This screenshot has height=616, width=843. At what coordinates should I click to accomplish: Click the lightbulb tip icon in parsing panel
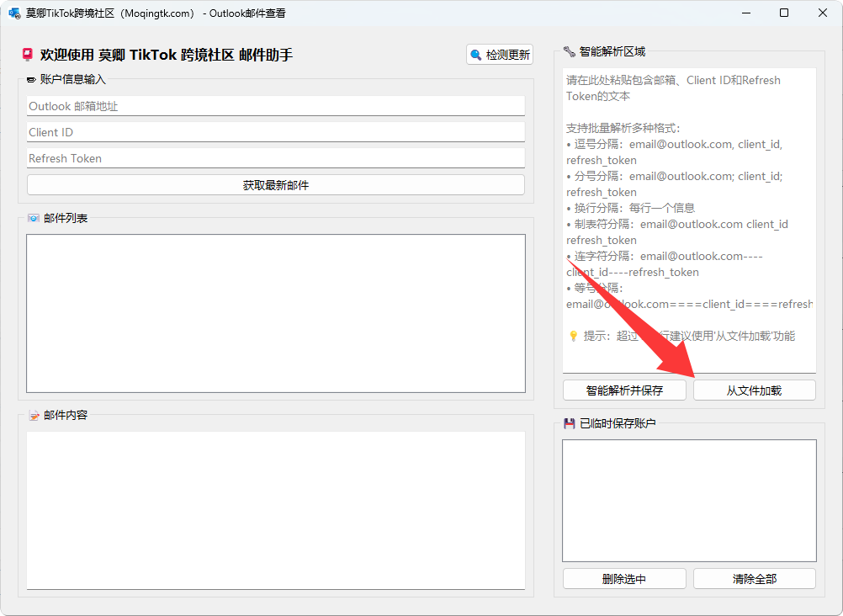pyautogui.click(x=571, y=337)
